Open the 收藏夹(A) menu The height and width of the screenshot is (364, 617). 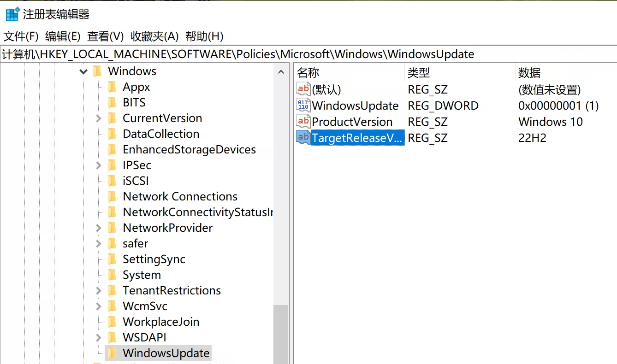154,36
